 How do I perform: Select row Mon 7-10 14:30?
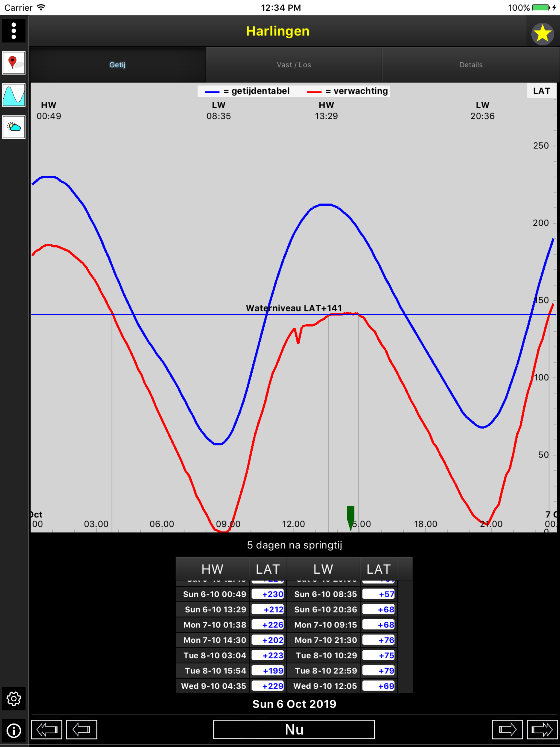click(213, 640)
